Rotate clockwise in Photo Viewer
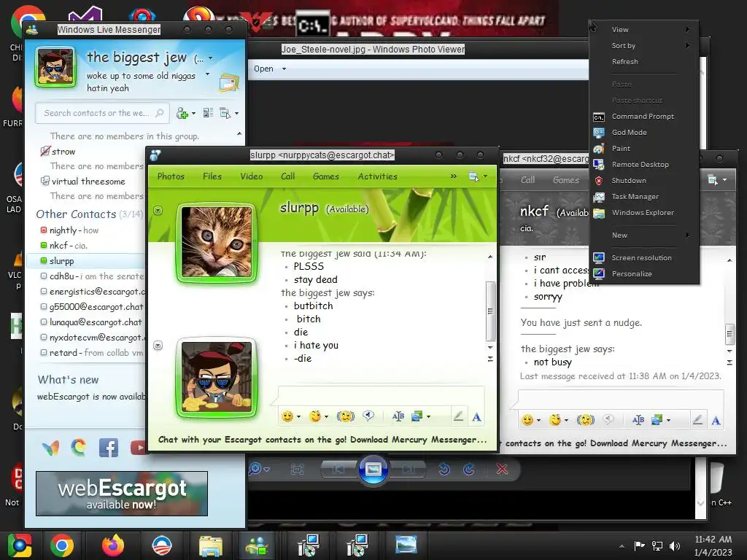The width and height of the screenshot is (747, 560). pos(469,470)
